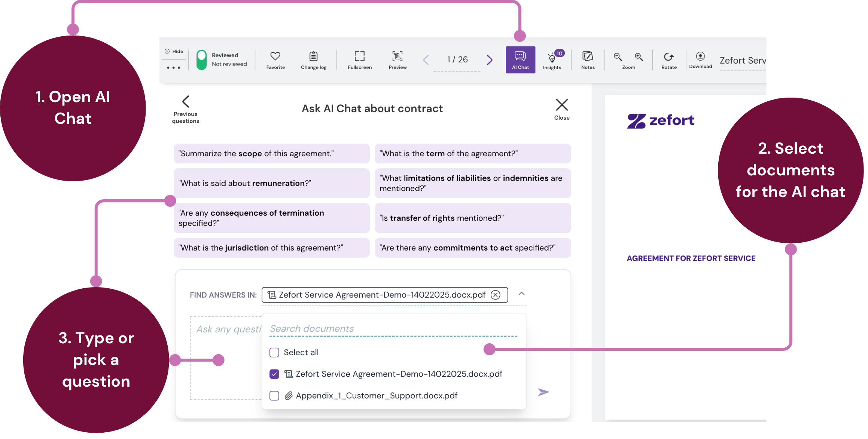This screenshot has width=868, height=439.
Task: Open the Change log
Action: (314, 60)
